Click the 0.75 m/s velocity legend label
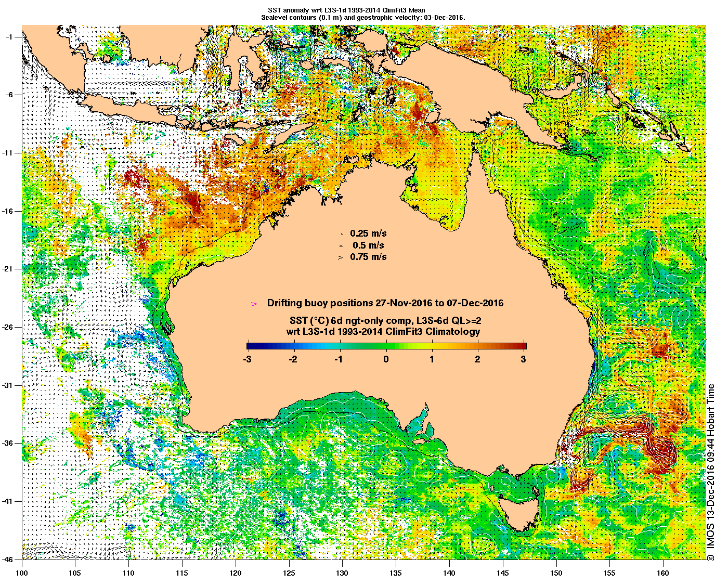Image resolution: width=728 pixels, height=585 pixels. (368, 257)
